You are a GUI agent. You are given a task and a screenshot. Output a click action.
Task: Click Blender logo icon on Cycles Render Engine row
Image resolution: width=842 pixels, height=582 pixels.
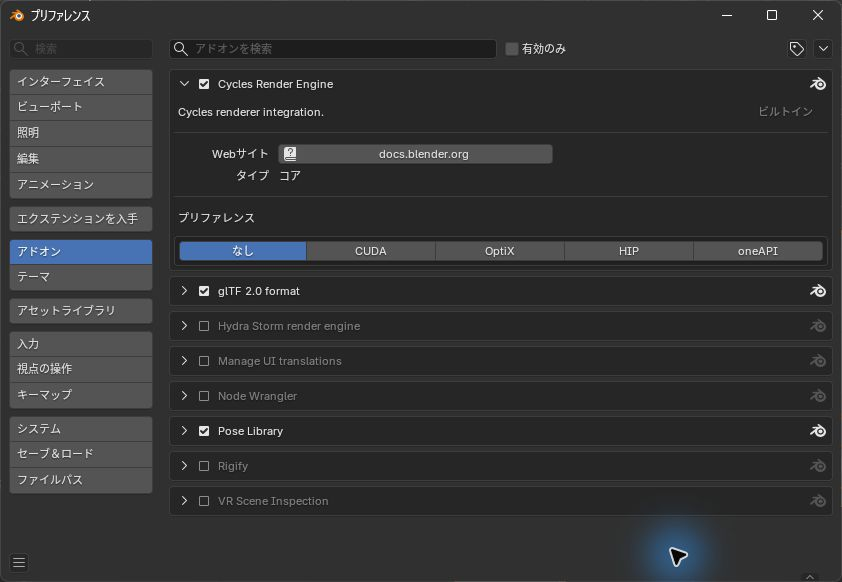pos(817,84)
